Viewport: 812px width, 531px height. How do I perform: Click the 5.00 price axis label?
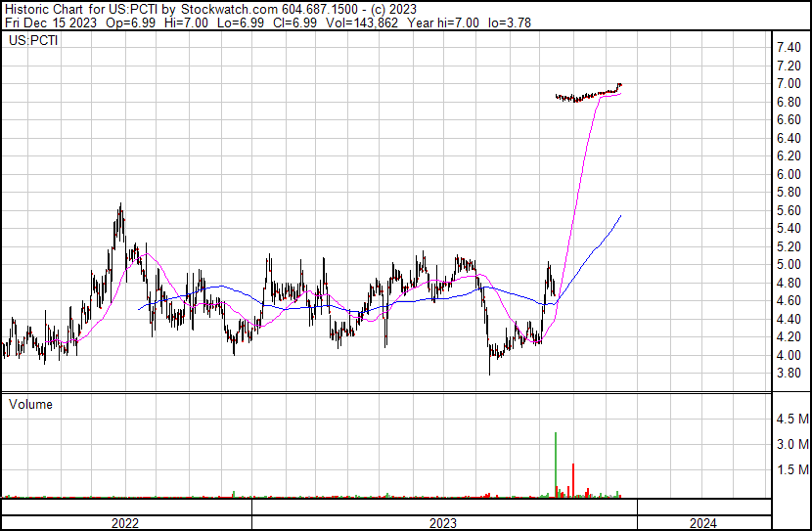tap(789, 265)
